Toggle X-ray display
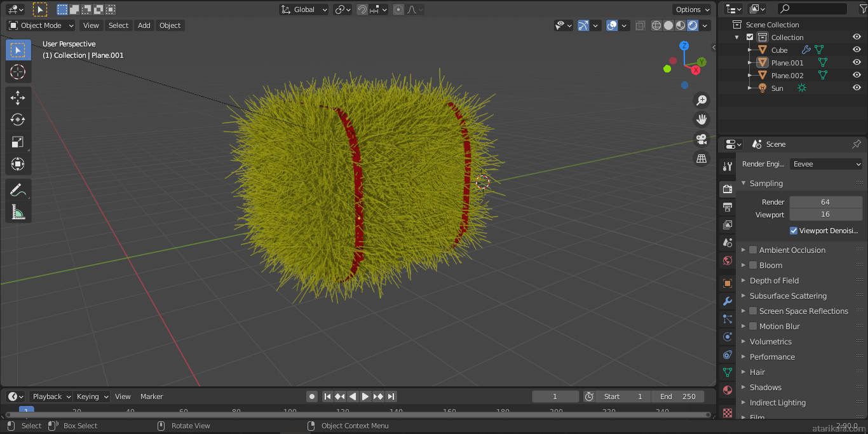The image size is (868, 434). click(640, 25)
